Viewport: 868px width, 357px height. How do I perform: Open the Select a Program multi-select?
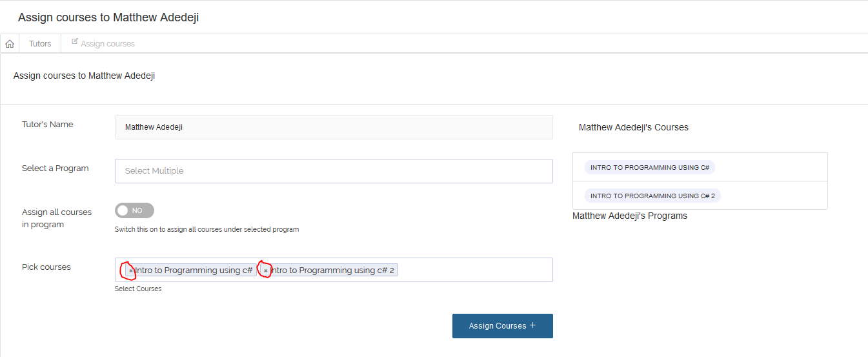pyautogui.click(x=334, y=171)
